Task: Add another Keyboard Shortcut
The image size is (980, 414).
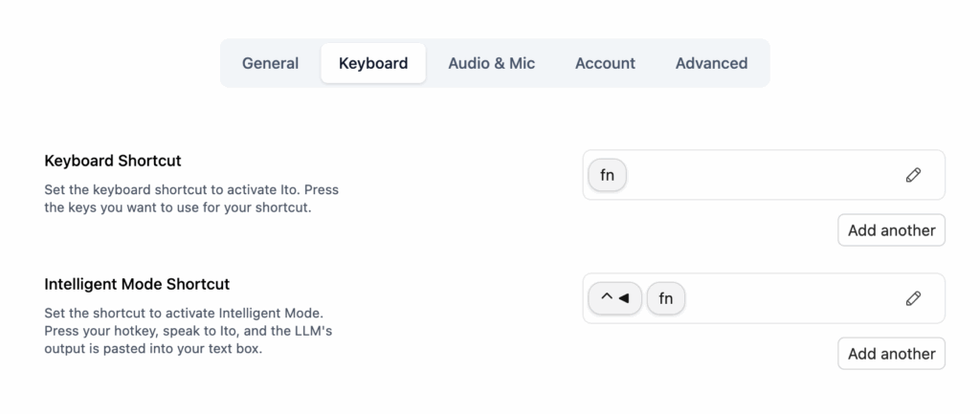Action: click(x=891, y=230)
